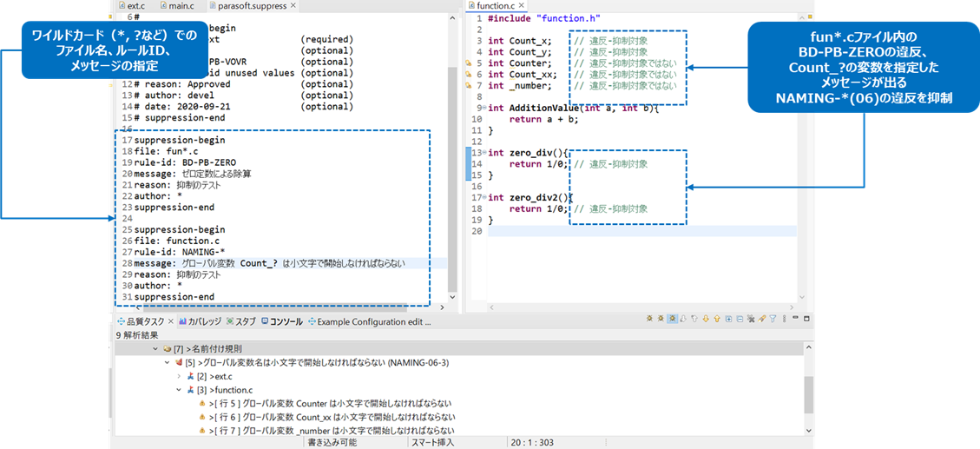
Task: Click the yellow up arrow icon
Action: point(716,320)
